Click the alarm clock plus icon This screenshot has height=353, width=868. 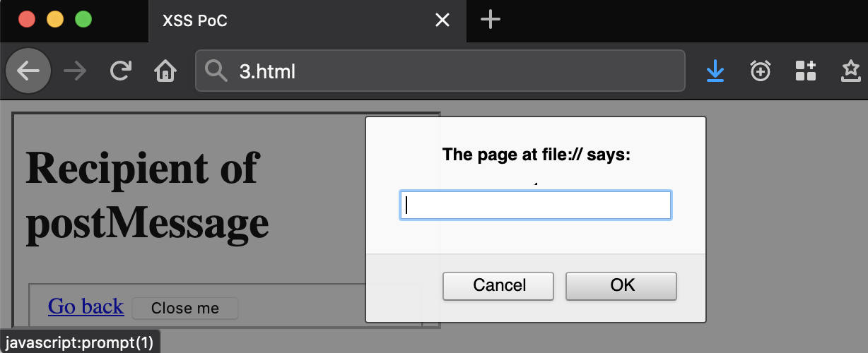click(761, 71)
